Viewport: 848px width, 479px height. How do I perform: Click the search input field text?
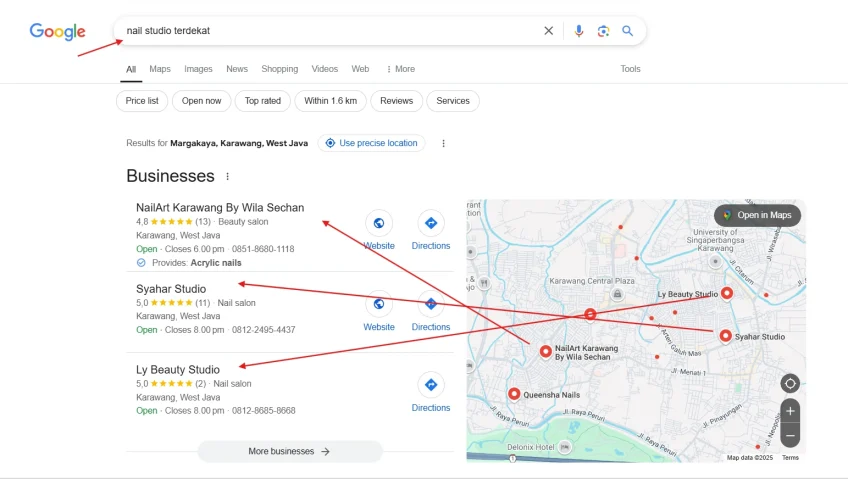[x=168, y=31]
